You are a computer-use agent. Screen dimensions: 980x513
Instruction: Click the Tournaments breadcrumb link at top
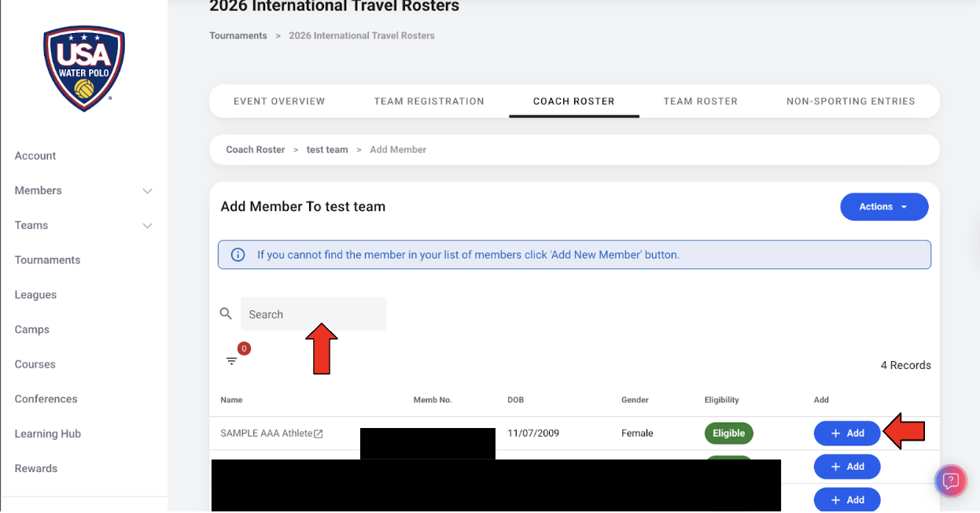238,35
